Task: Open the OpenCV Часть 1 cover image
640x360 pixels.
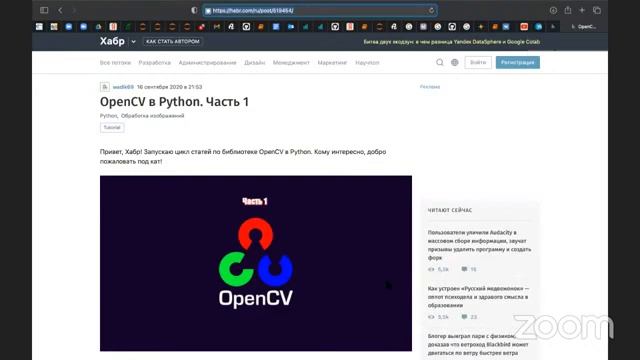Action: tap(256, 263)
